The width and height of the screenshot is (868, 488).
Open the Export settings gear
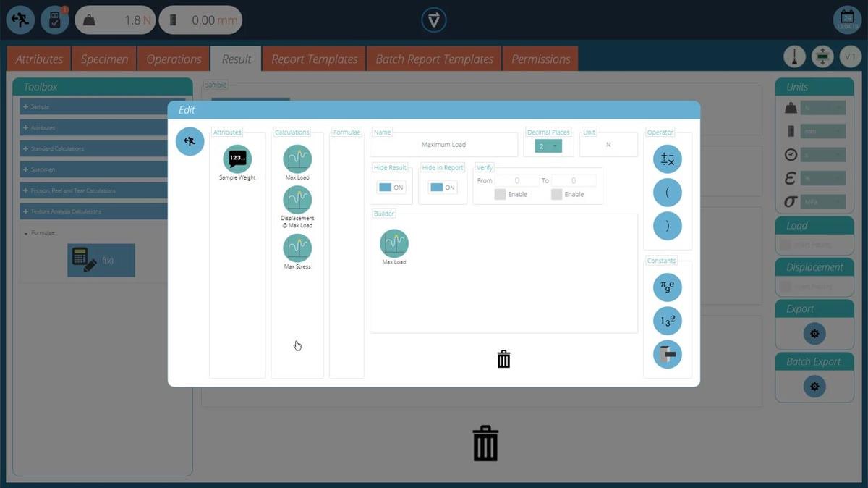814,334
